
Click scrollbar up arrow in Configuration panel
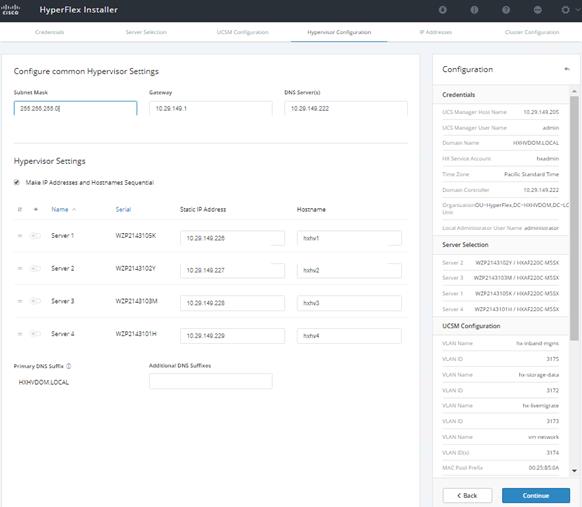tap(574, 91)
